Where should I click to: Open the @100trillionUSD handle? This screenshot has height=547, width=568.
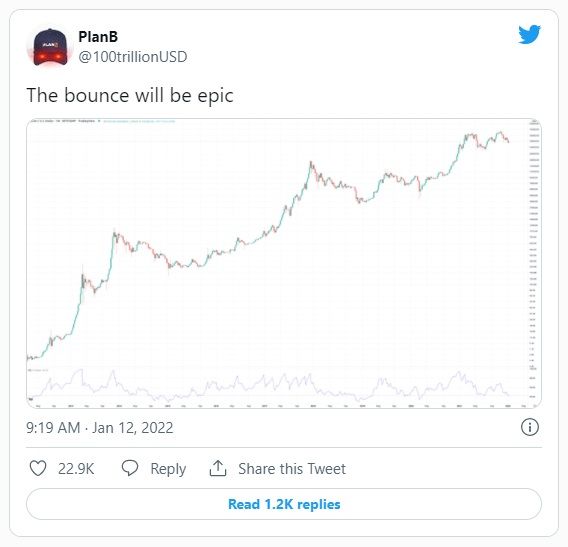point(133,57)
